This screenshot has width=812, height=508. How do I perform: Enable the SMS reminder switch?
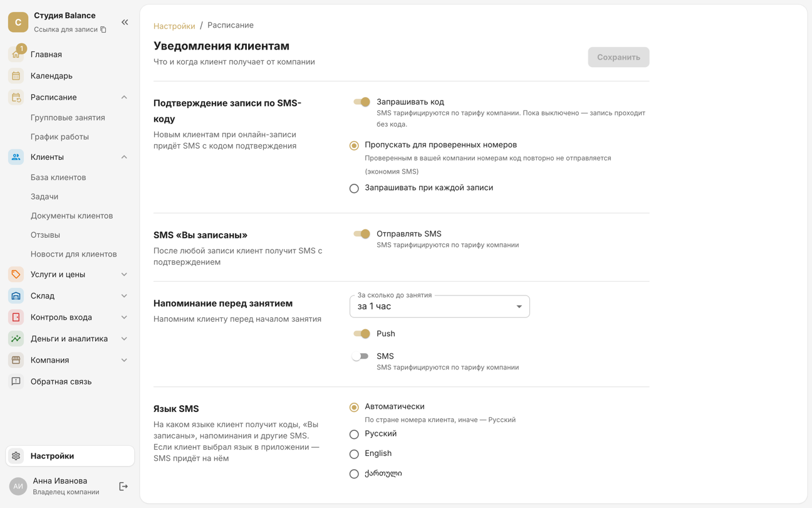click(360, 356)
